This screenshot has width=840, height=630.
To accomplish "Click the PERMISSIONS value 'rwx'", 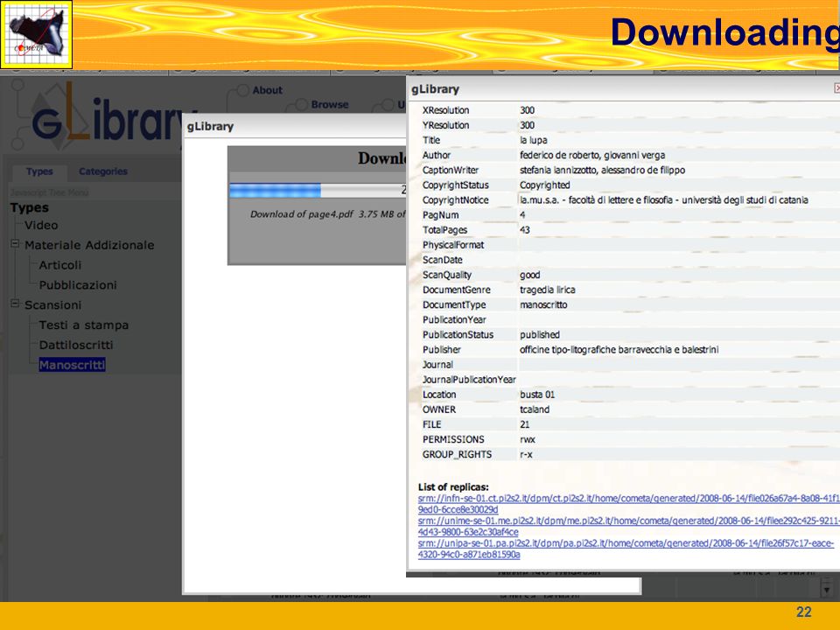I will coord(527,440).
